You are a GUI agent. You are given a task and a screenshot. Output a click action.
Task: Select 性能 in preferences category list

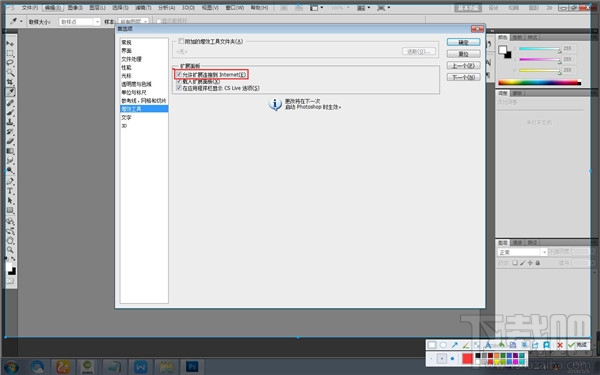pyautogui.click(x=126, y=67)
